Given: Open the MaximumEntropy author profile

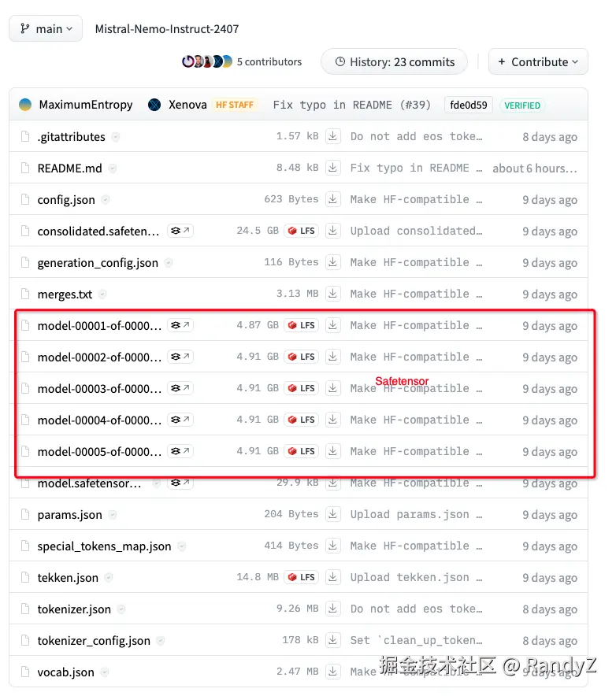Looking at the screenshot, I should pos(86,105).
